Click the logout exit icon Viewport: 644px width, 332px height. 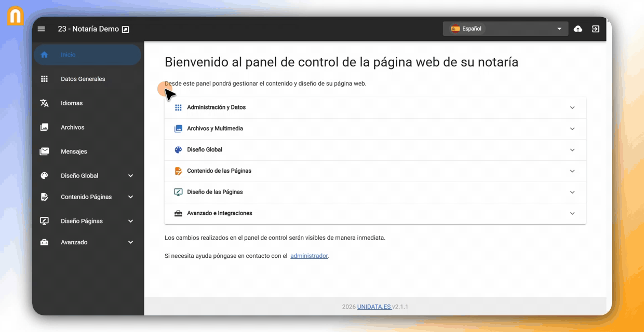pyautogui.click(x=596, y=29)
